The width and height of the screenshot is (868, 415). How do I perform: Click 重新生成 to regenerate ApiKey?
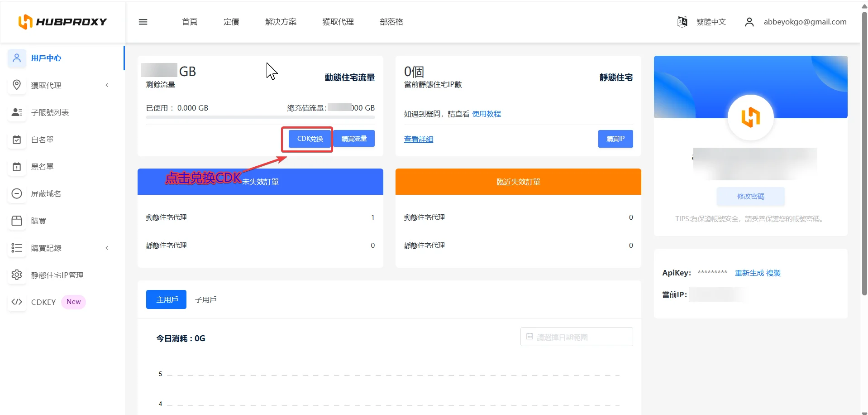coord(749,273)
